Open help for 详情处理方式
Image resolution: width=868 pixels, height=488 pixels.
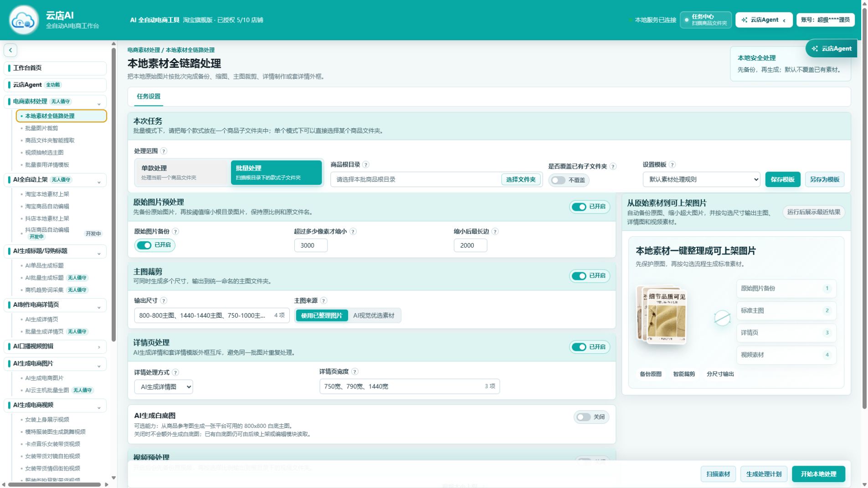click(x=175, y=372)
